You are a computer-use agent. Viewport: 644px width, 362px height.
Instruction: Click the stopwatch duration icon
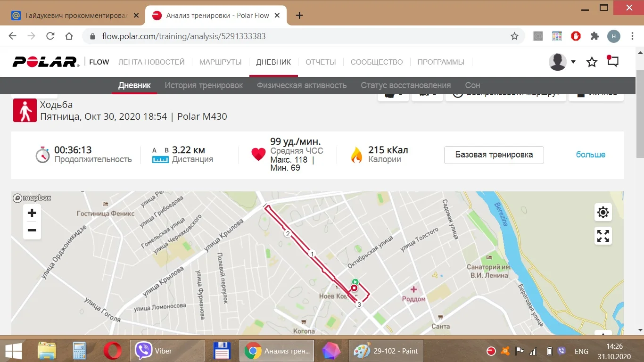point(42,154)
